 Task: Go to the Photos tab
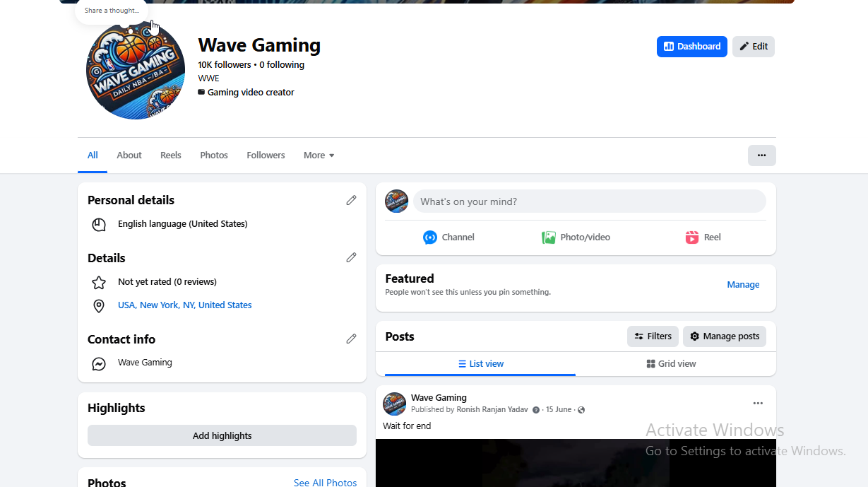(214, 156)
